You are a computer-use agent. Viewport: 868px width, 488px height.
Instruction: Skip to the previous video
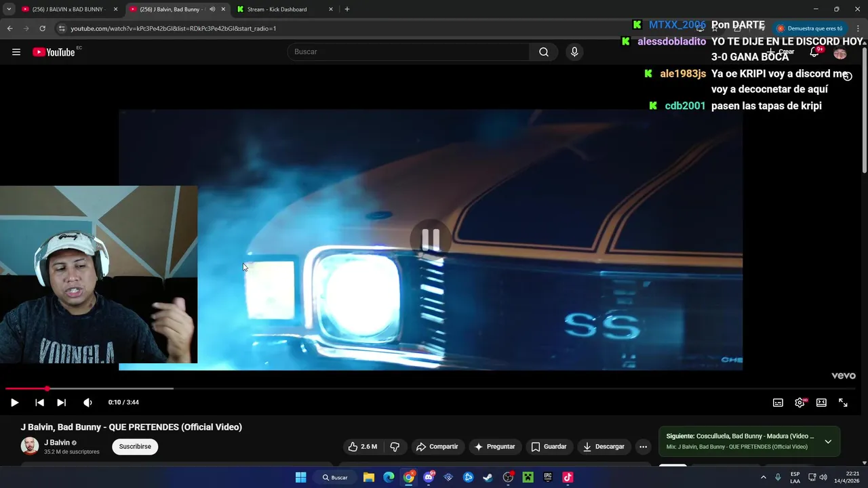click(39, 403)
